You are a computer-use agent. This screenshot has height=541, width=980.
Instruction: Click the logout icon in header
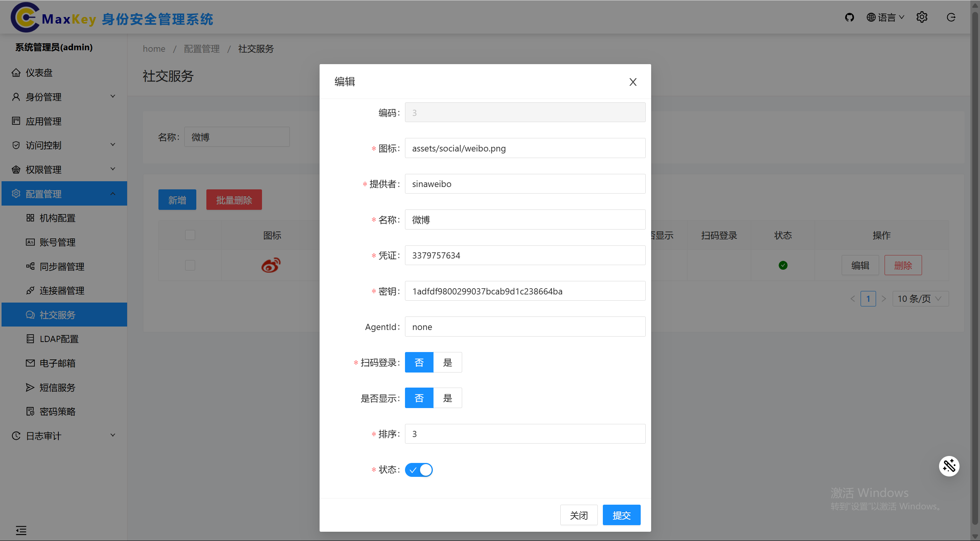(951, 17)
